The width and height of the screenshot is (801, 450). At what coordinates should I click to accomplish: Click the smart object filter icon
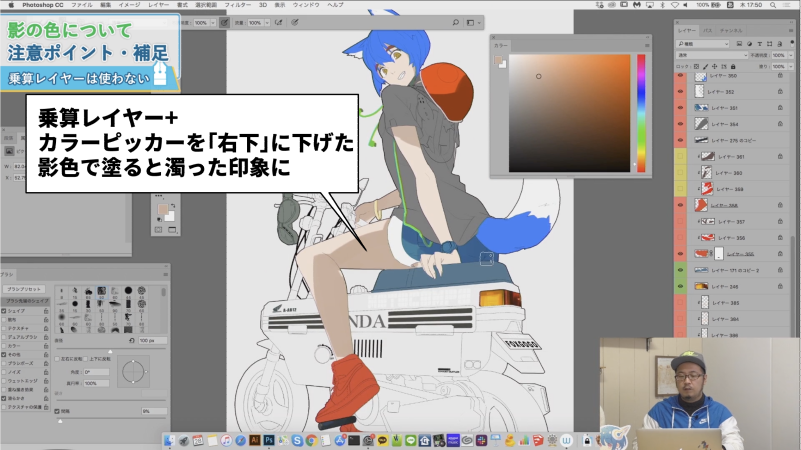[x=780, y=44]
